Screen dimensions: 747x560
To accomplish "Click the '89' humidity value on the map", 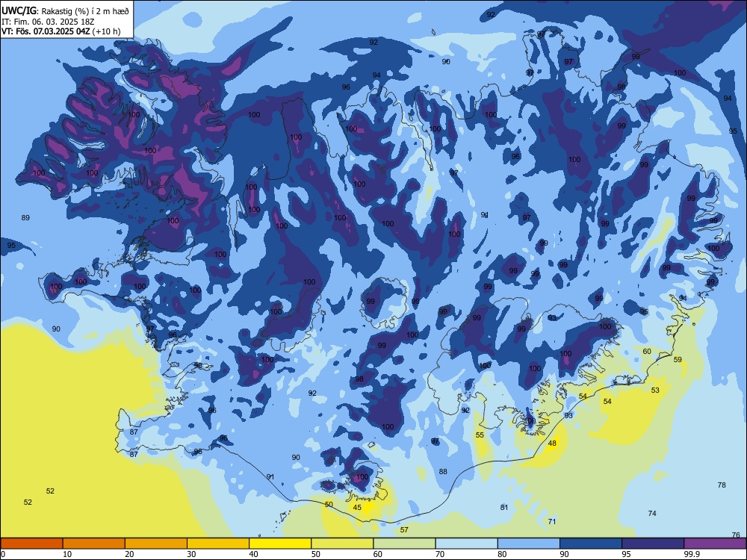I will (25, 218).
